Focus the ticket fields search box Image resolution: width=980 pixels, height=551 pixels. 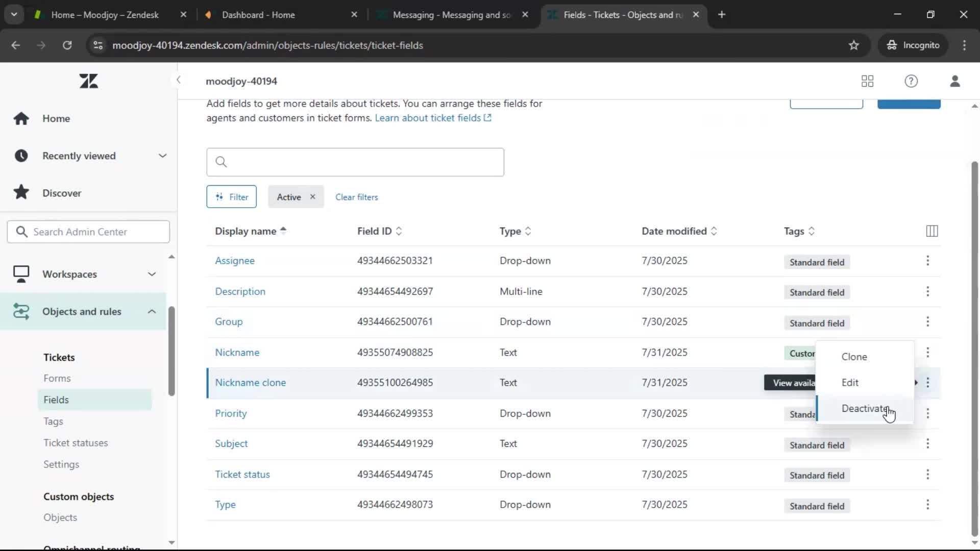pyautogui.click(x=355, y=162)
